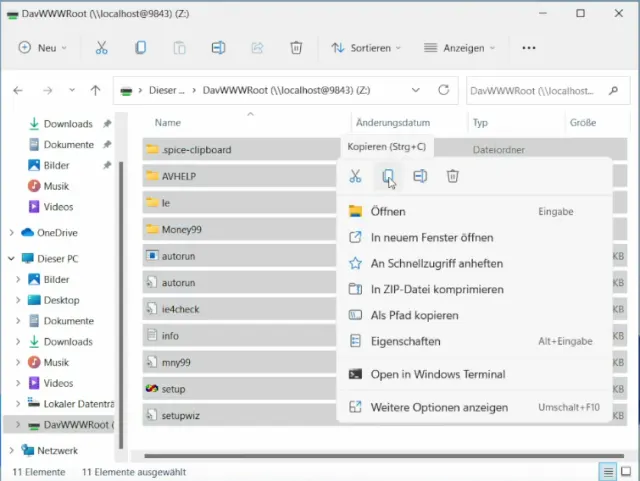Click the Copy icon in context menu
Image resolution: width=640 pixels, height=481 pixels.
click(x=388, y=176)
